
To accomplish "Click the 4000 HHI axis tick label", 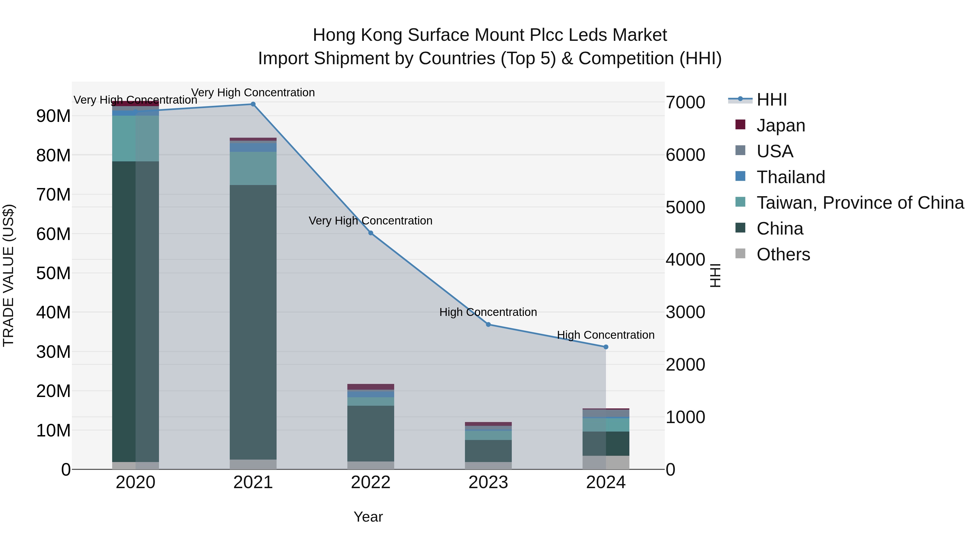I will [x=685, y=260].
